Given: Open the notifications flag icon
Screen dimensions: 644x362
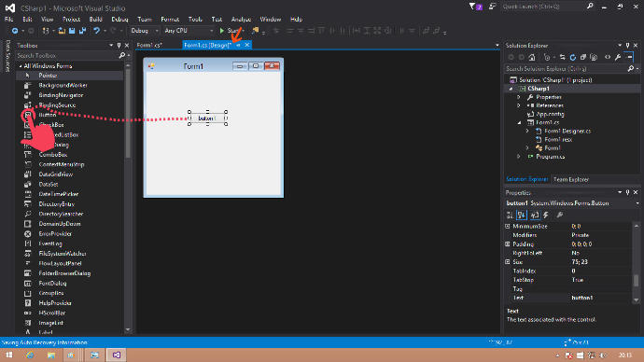Looking at the screenshot, I should pos(475,7).
